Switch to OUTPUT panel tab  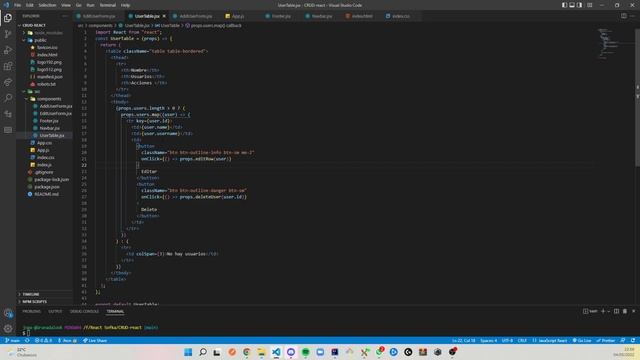pos(55,311)
